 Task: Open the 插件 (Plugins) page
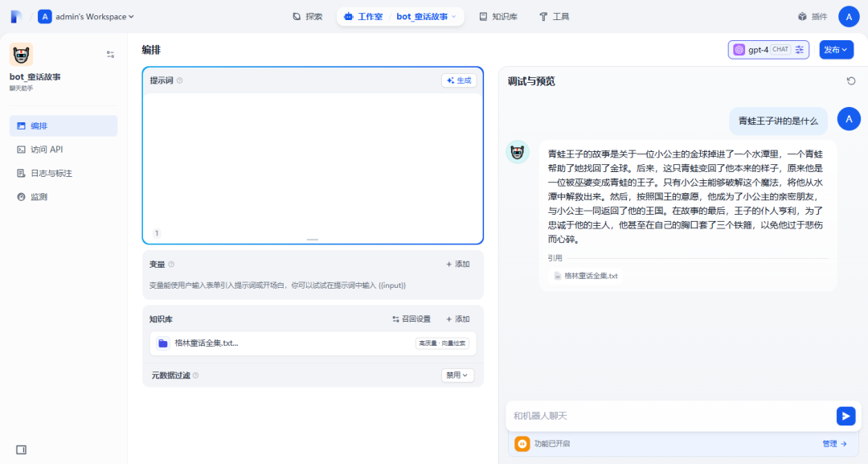point(813,17)
